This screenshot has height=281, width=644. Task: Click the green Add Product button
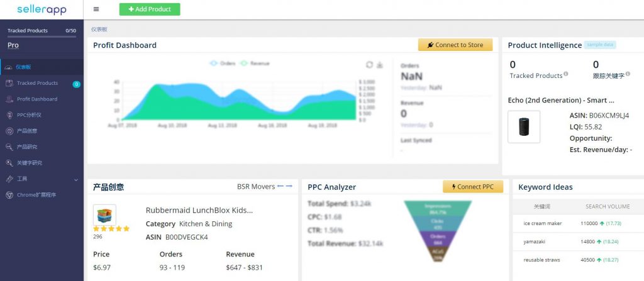[x=150, y=9]
